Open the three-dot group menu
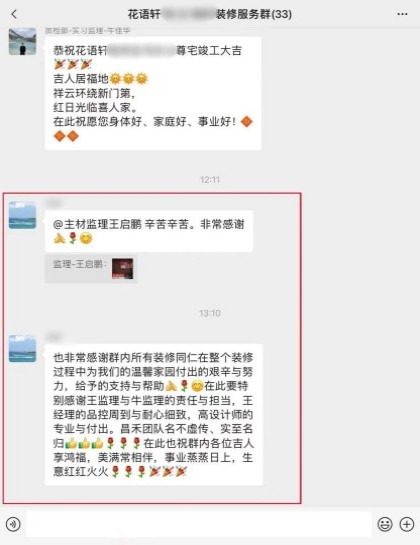The image size is (420, 545). (402, 14)
